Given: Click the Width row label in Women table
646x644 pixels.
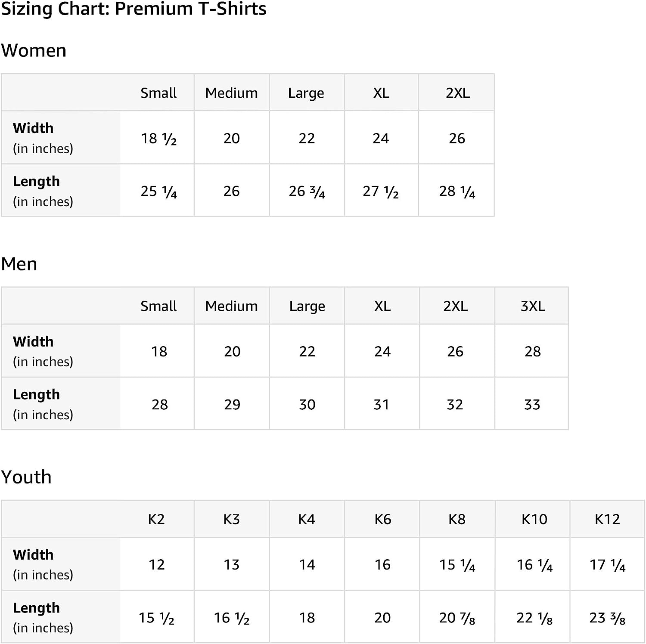Looking at the screenshot, I should (34, 128).
